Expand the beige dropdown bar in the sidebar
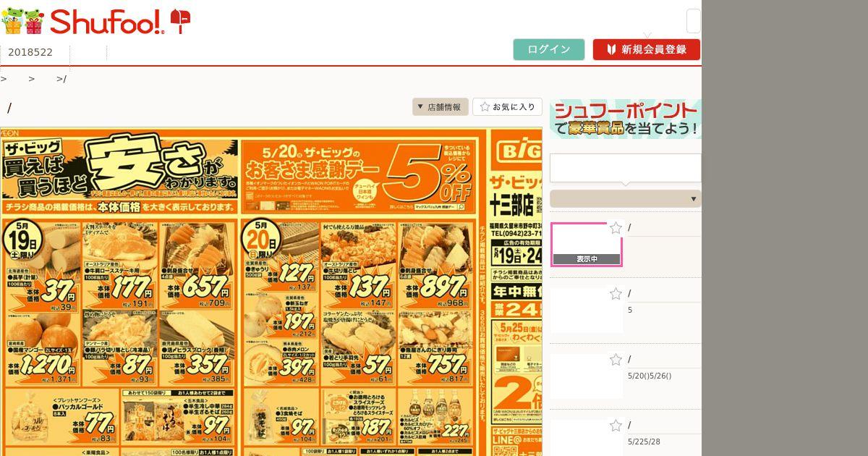Screen dimensions: 868x456 point(626,198)
